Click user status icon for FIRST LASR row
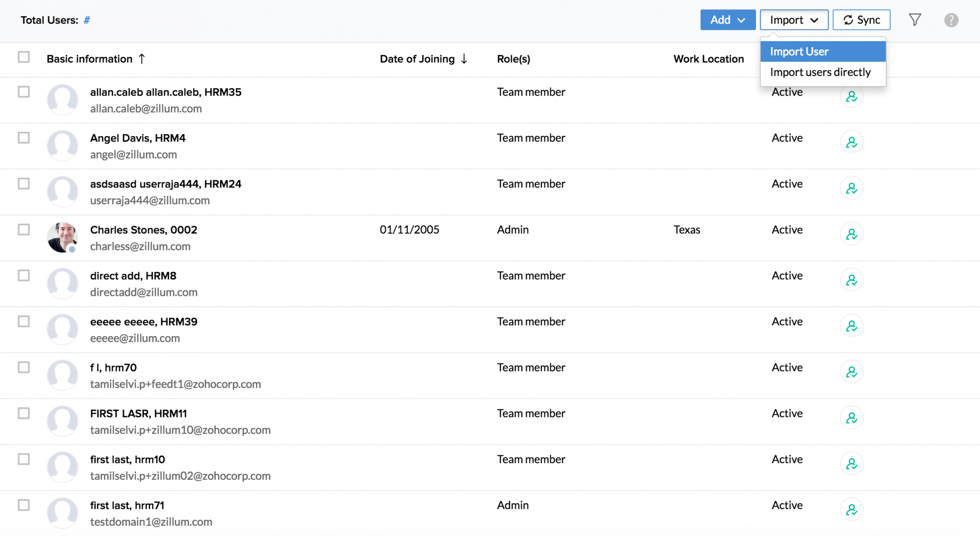The height and width of the screenshot is (536, 980). (x=851, y=418)
